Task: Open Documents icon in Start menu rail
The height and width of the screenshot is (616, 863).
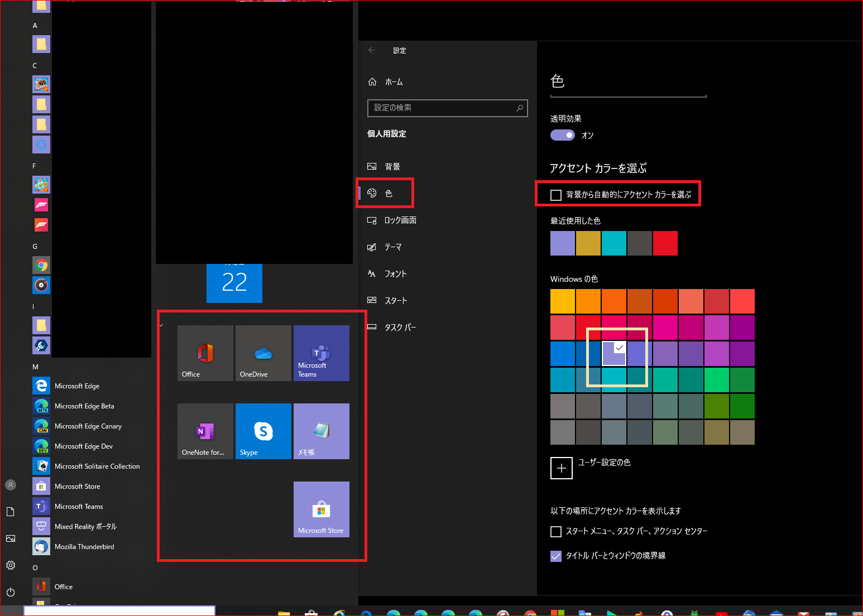Action: coord(11,512)
